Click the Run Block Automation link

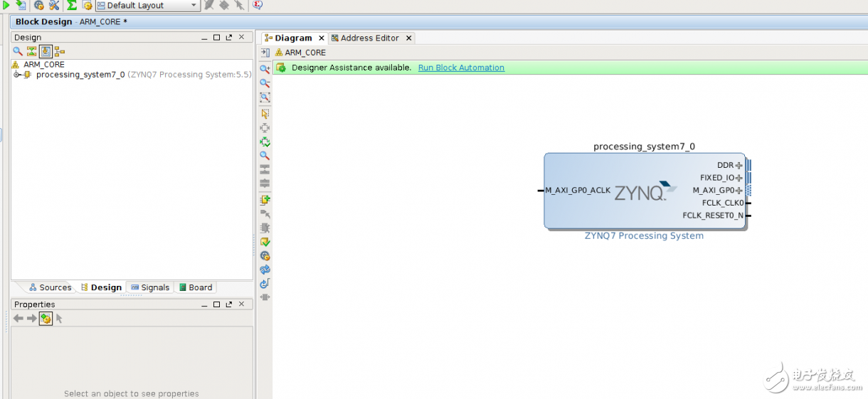pyautogui.click(x=461, y=68)
